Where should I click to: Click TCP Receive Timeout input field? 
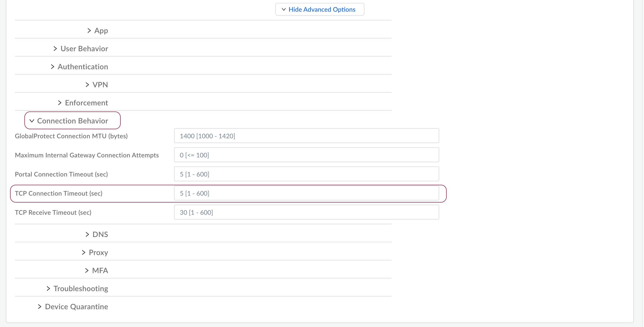point(306,212)
